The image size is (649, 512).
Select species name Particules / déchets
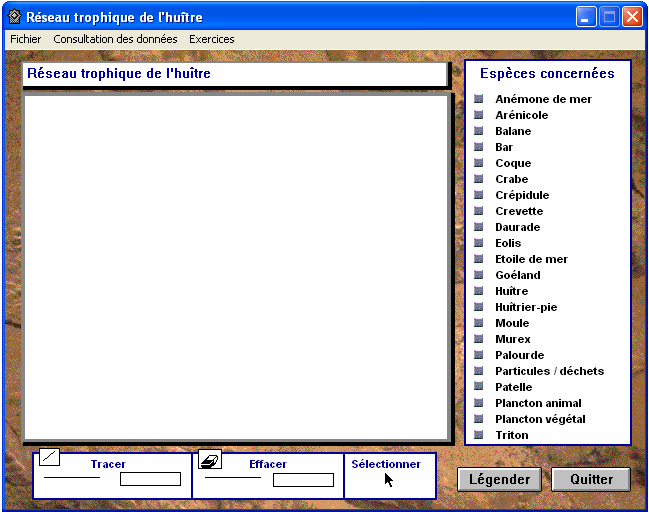click(550, 371)
